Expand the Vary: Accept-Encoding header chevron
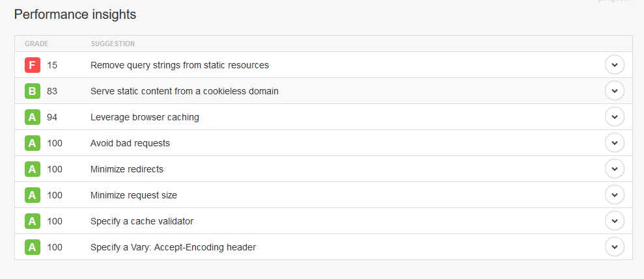Viewport: 644px width, 279px height. point(614,247)
